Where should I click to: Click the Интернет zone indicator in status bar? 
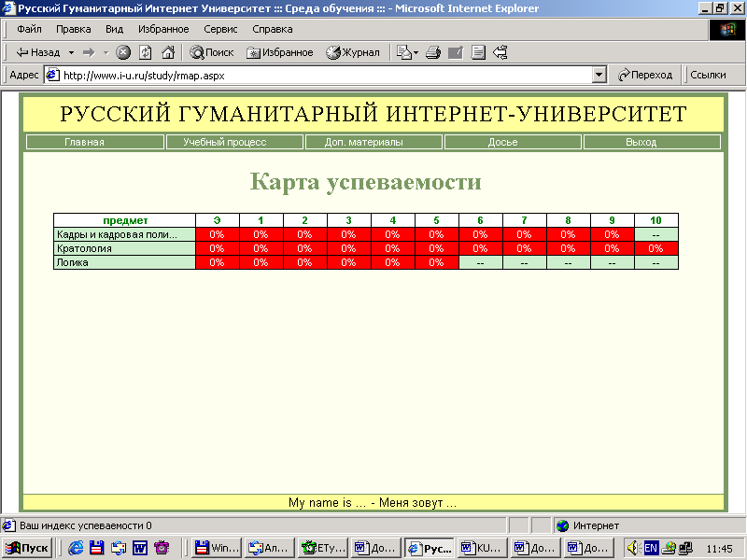(x=588, y=525)
